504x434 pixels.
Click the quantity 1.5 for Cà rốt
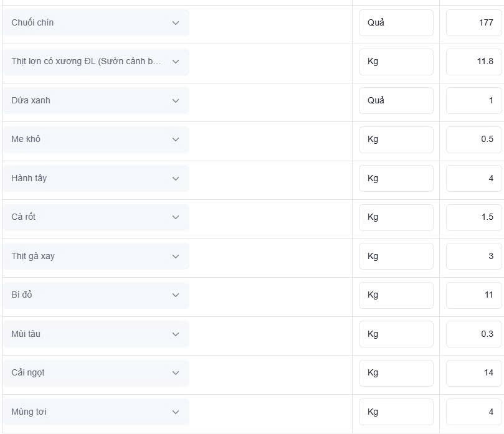pos(474,217)
